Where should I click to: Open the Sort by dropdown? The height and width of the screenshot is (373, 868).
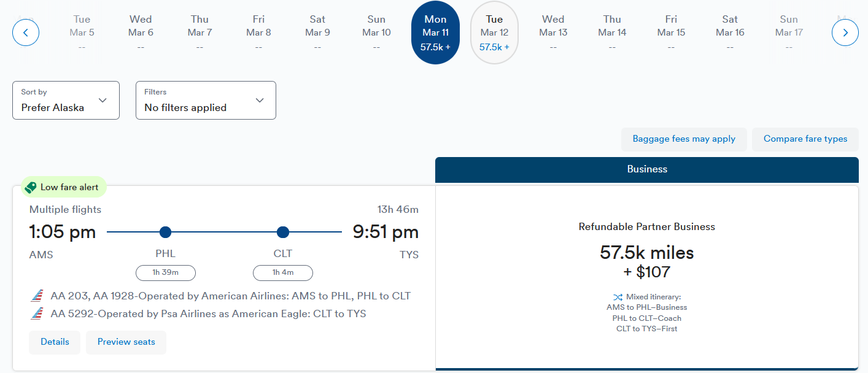(x=66, y=100)
